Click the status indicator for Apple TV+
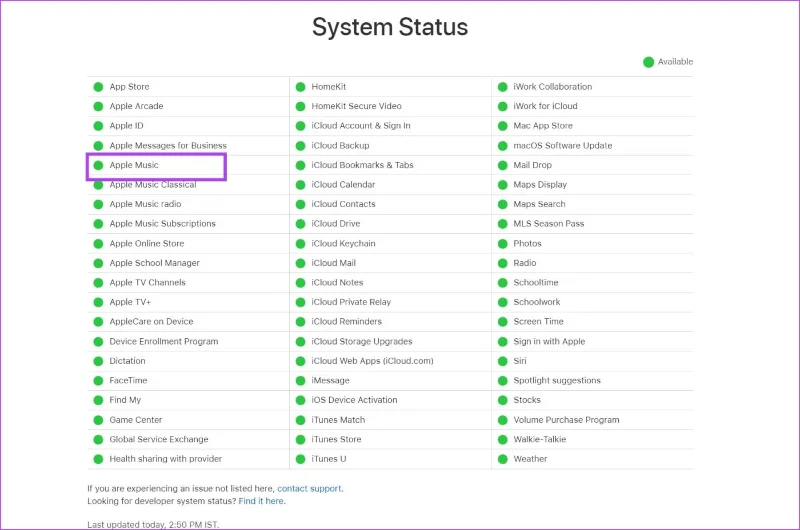 click(98, 302)
